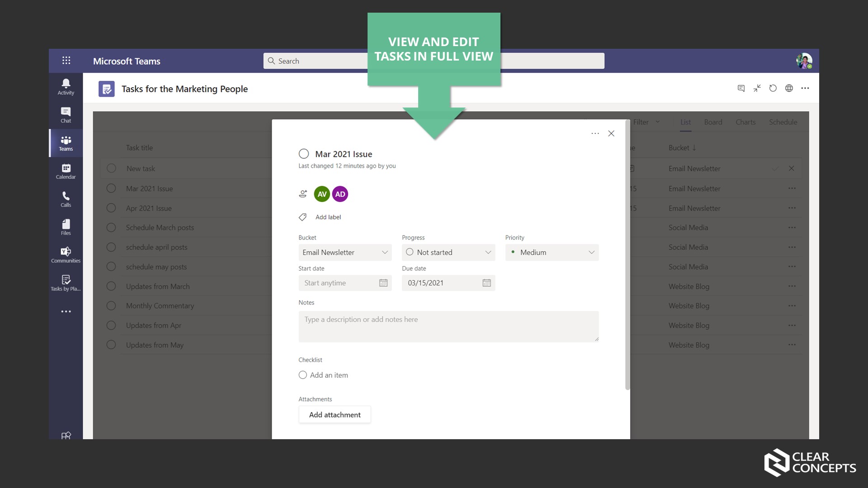Click the AD assignee avatar

340,194
